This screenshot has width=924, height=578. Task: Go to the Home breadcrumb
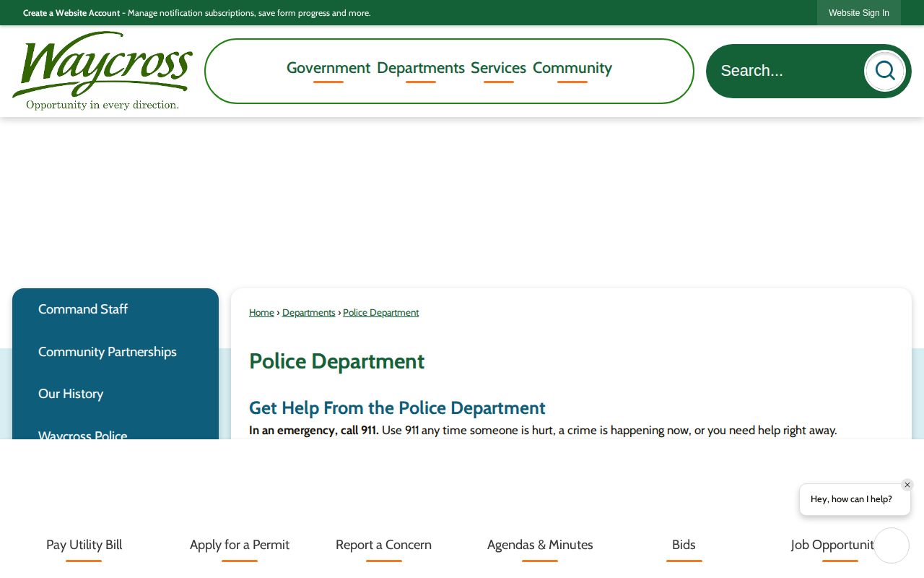tap(261, 313)
